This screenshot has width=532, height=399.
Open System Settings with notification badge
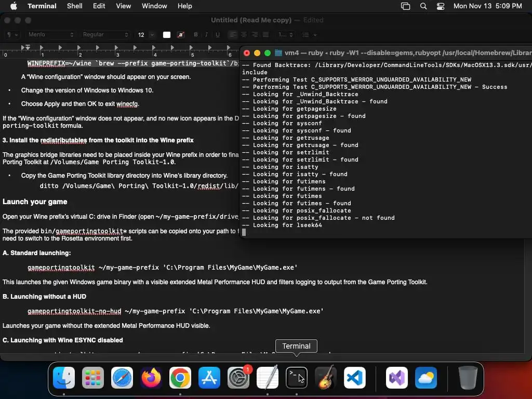pyautogui.click(x=238, y=378)
